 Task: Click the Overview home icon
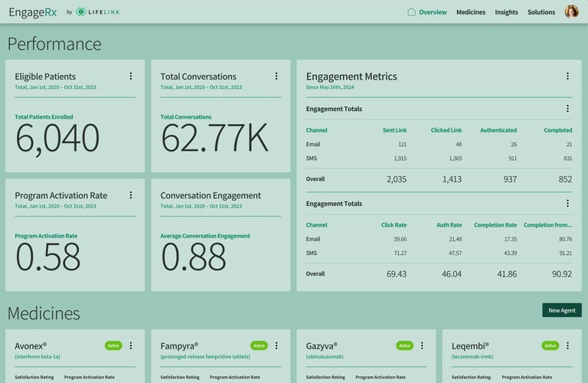pyautogui.click(x=411, y=11)
